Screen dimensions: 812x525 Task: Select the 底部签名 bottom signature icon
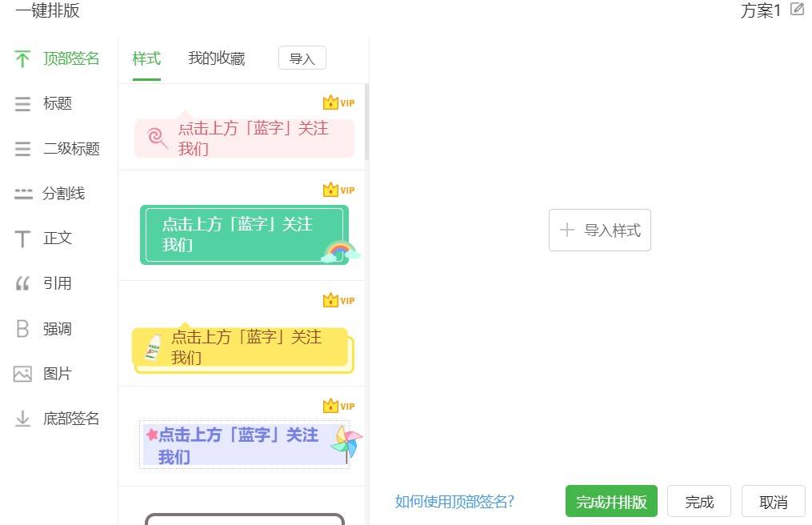[x=22, y=419]
